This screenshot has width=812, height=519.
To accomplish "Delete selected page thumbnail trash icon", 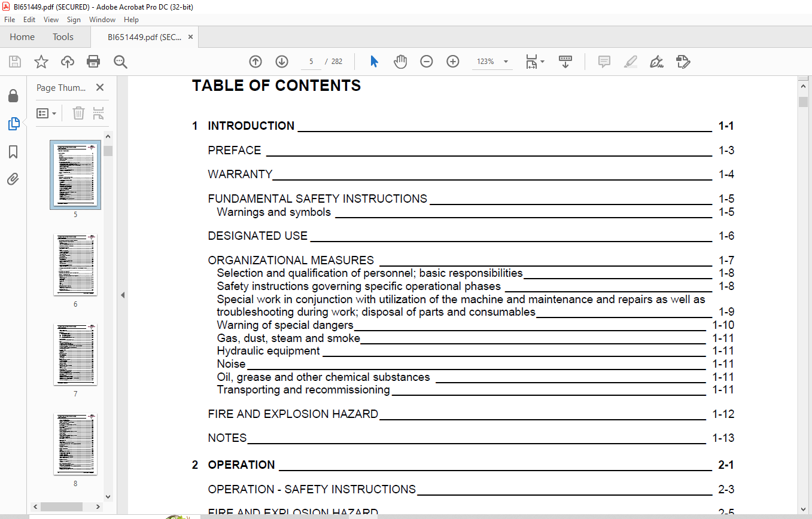I will (x=78, y=113).
